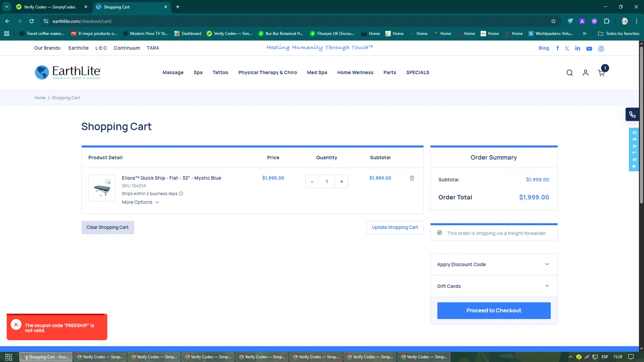Screen dimensions: 644x362
Task: Click the address bar URL
Action: [82, 21]
